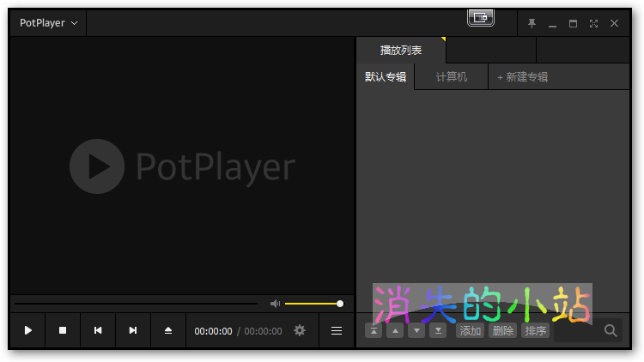The height and width of the screenshot is (362, 644).
Task: Maximize the PotPlayer window
Action: [573, 23]
